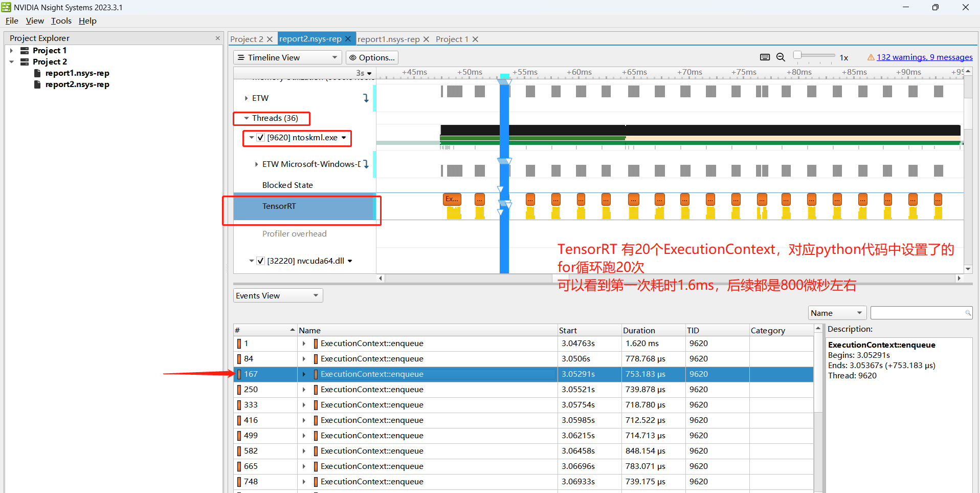Sort events by Start column
980x493 pixels.
(589, 331)
